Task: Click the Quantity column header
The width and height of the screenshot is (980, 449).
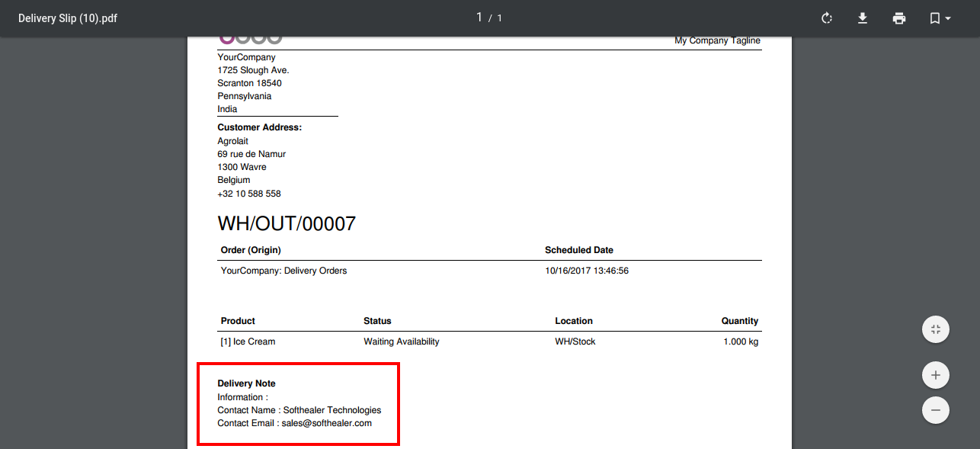Action: (740, 321)
